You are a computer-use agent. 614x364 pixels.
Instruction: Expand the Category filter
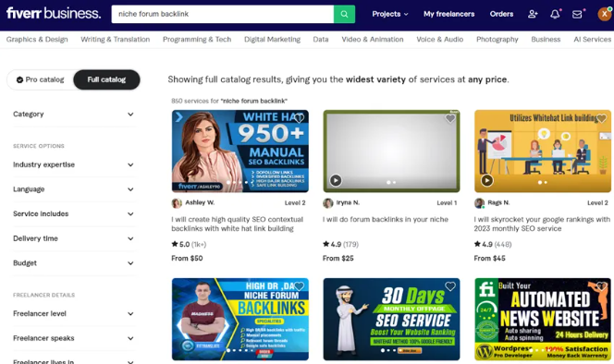pyautogui.click(x=73, y=115)
